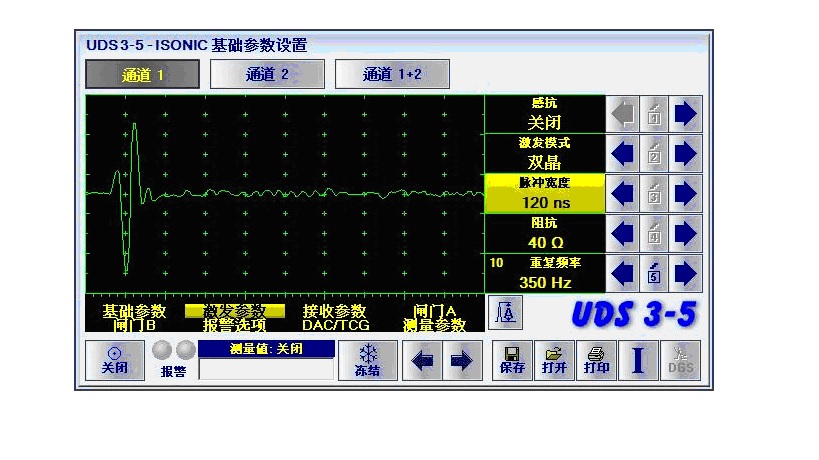Viewport: 819px width, 460px height.
Task: Click the 冻结 freeze button
Action: coord(368,360)
